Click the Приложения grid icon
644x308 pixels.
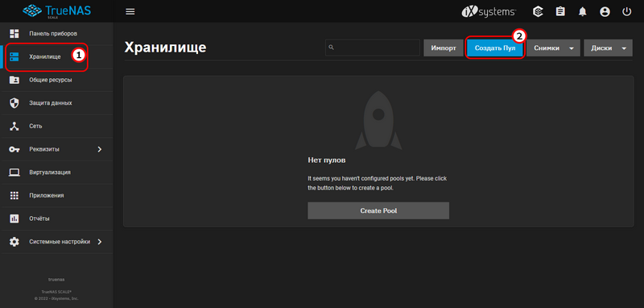(14, 195)
